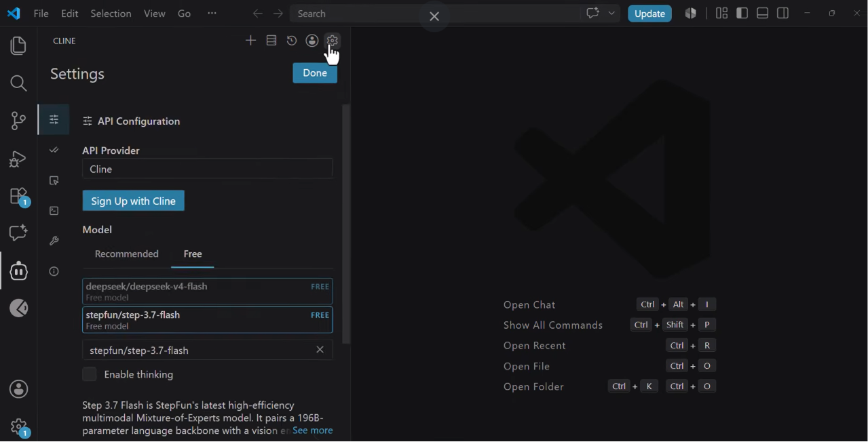This screenshot has height=442, width=868.
Task: Select the API Configuration settings tab icon
Action: (x=54, y=120)
